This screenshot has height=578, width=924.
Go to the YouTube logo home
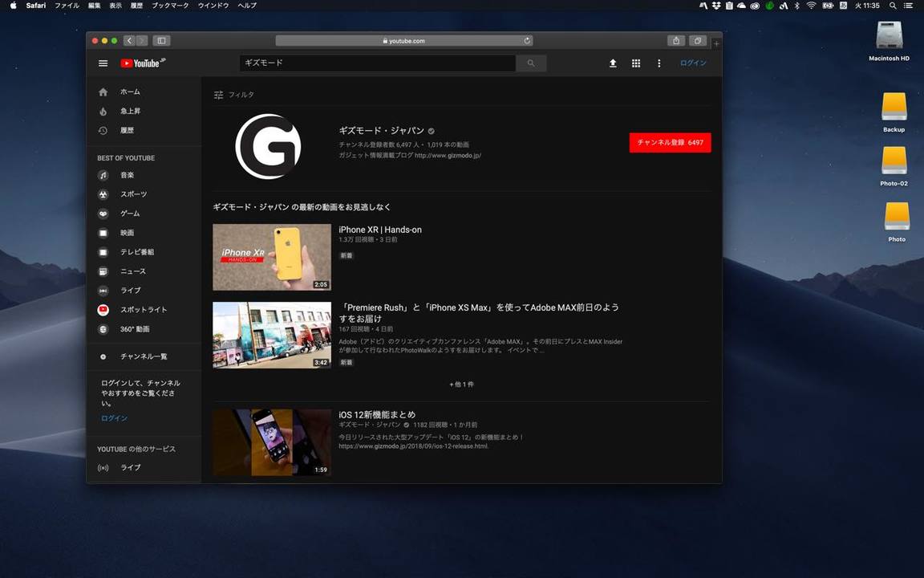point(143,63)
